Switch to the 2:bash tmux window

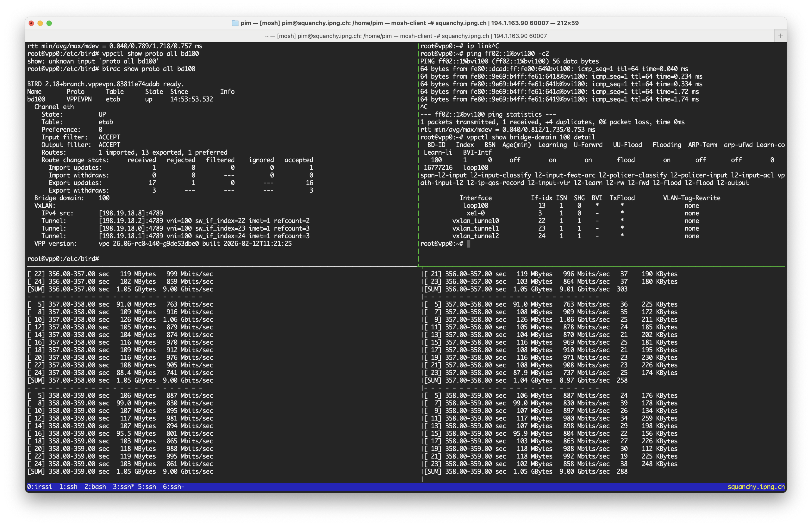[x=95, y=486]
